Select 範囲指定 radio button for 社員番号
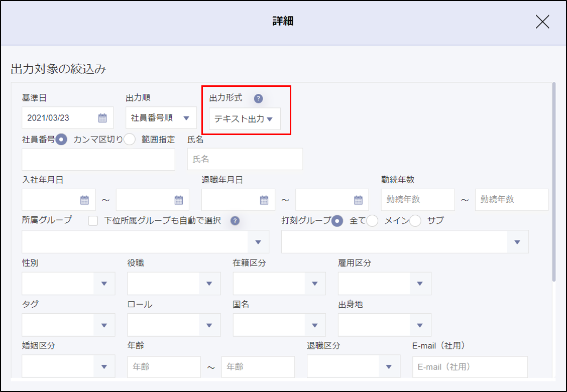The width and height of the screenshot is (567, 392). [130, 140]
